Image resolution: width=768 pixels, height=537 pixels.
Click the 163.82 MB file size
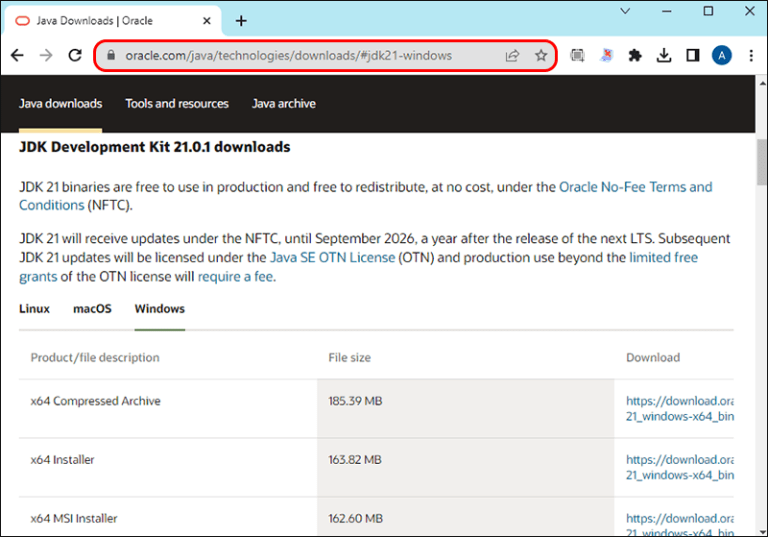point(355,460)
